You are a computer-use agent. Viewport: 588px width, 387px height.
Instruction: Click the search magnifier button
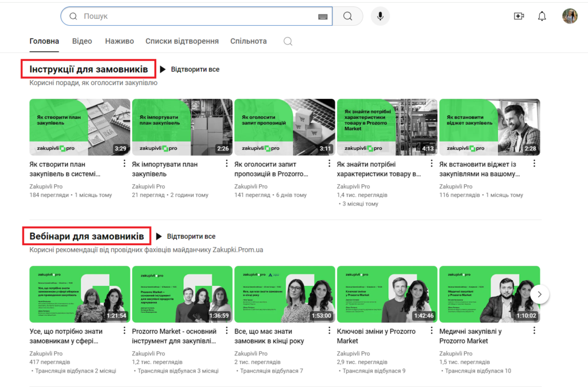(x=348, y=16)
